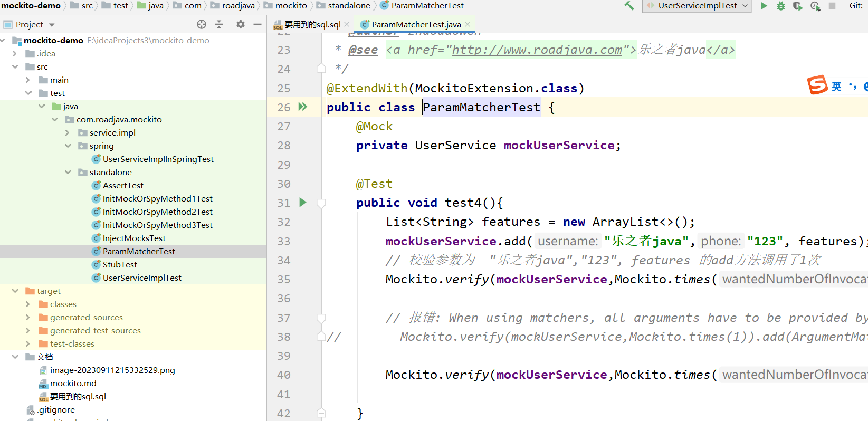Open UserServiceImplTest in project tree
Viewport: 868px width, 421px height.
coord(142,278)
